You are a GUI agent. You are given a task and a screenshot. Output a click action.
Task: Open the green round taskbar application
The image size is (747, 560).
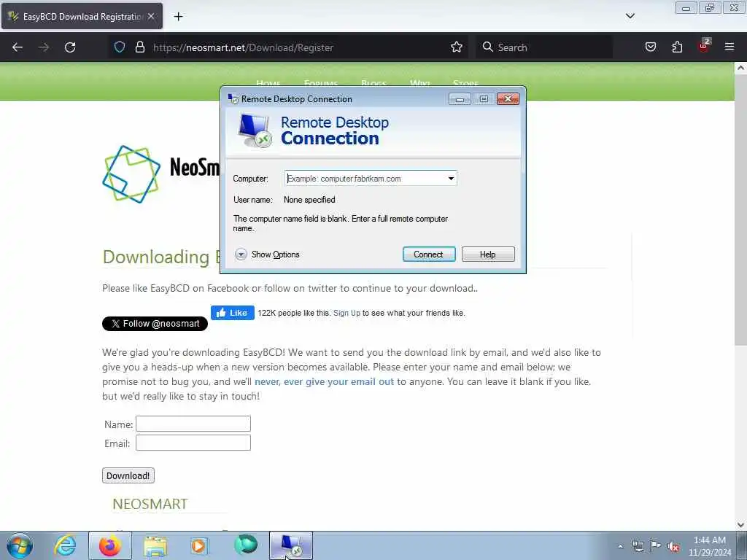(246, 545)
